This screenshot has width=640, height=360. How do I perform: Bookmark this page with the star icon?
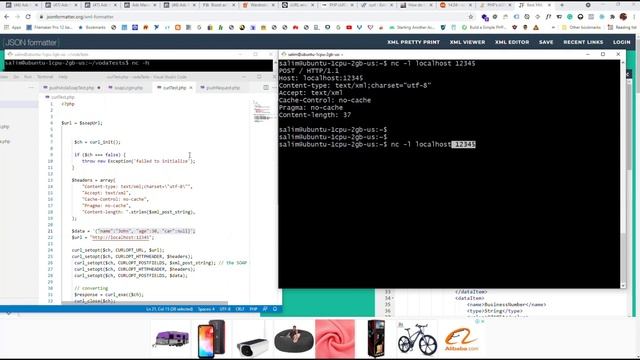coord(471,17)
